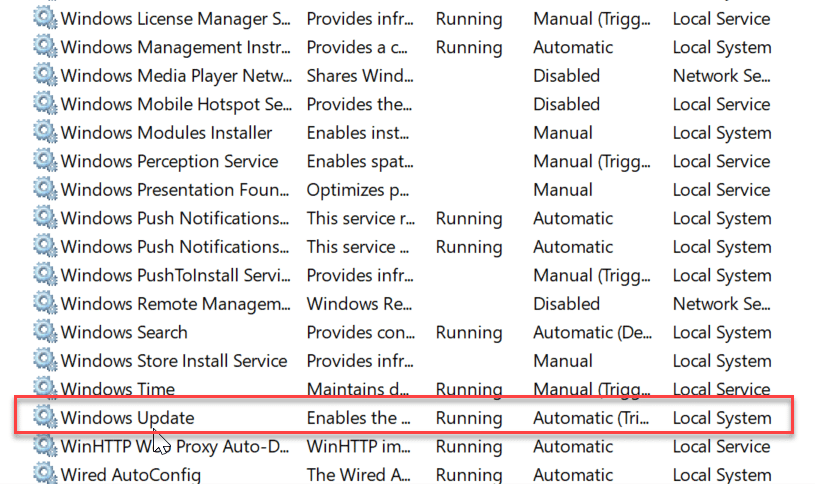Click the Running status of Windows Update
Viewport: 815px width, 484px height.
[x=469, y=418]
